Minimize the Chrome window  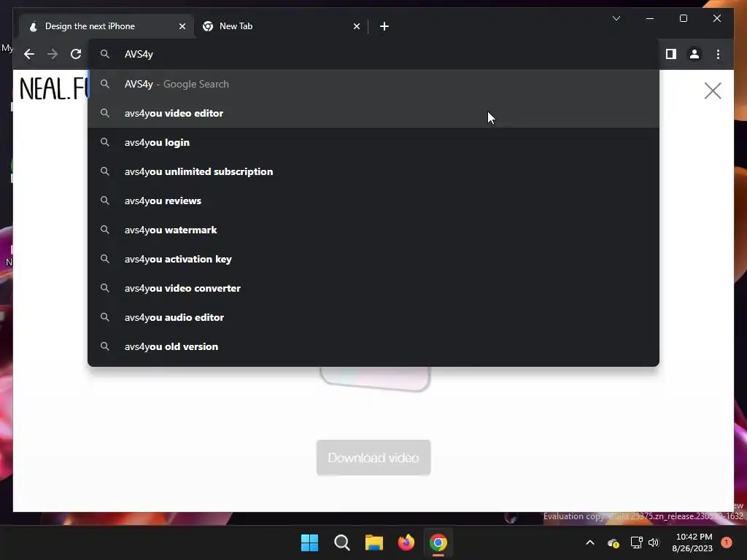coord(650,18)
